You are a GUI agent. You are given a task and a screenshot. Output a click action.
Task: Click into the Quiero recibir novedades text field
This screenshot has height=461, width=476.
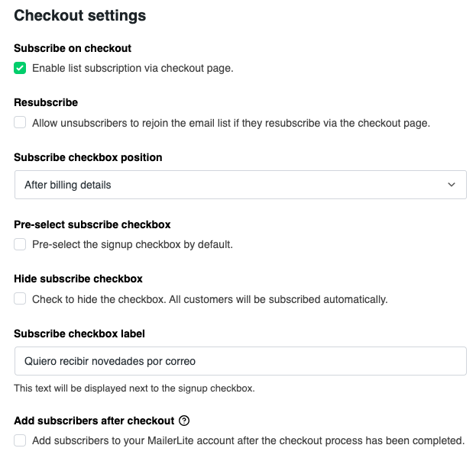241,361
